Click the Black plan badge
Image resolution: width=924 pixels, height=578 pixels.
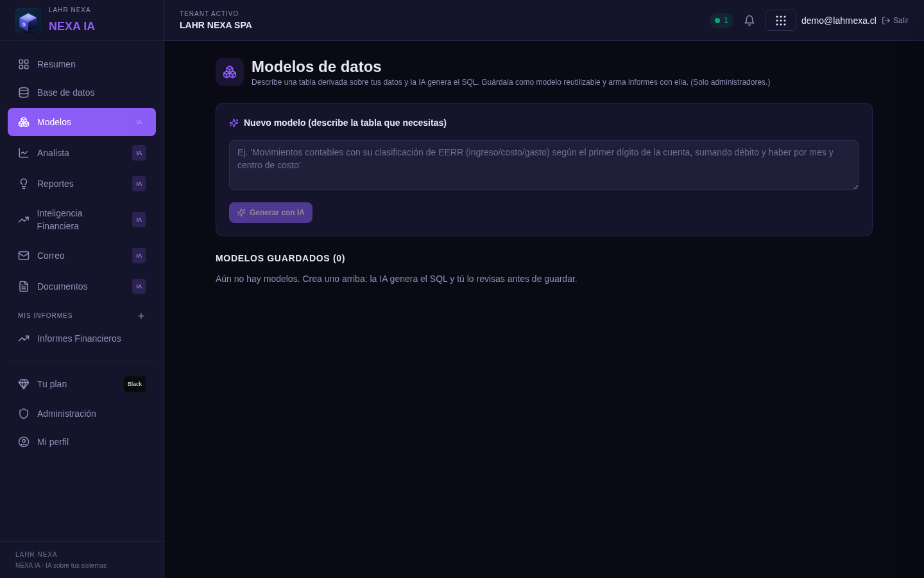[135, 384]
